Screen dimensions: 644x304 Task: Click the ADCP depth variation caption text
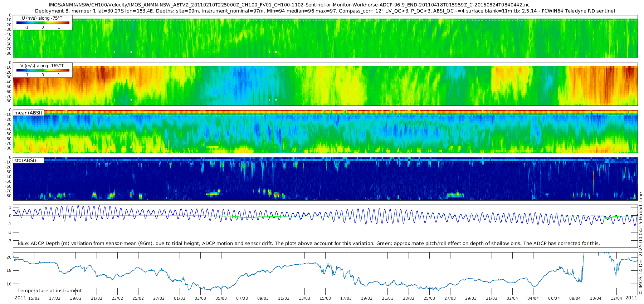point(308,244)
